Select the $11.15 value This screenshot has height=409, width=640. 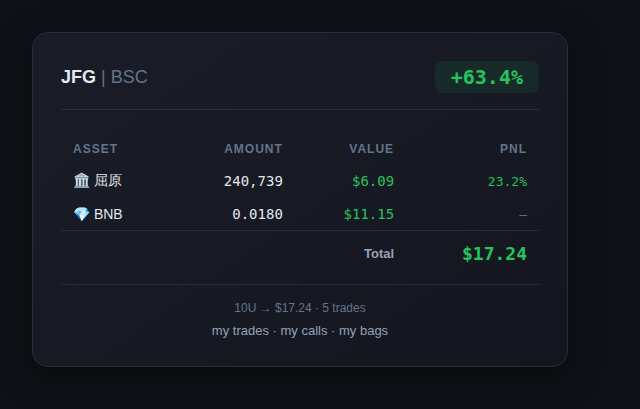pos(369,214)
